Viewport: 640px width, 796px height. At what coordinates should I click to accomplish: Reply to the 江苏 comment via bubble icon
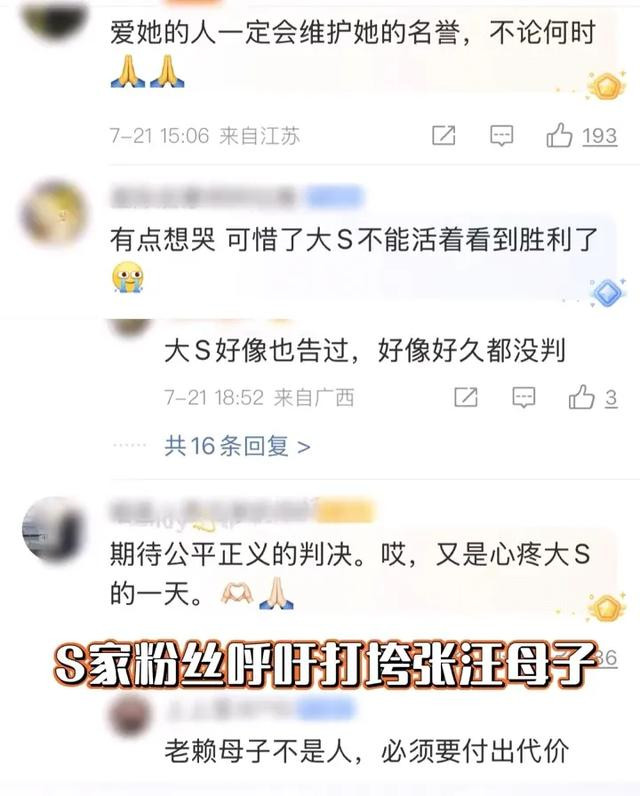click(x=501, y=136)
